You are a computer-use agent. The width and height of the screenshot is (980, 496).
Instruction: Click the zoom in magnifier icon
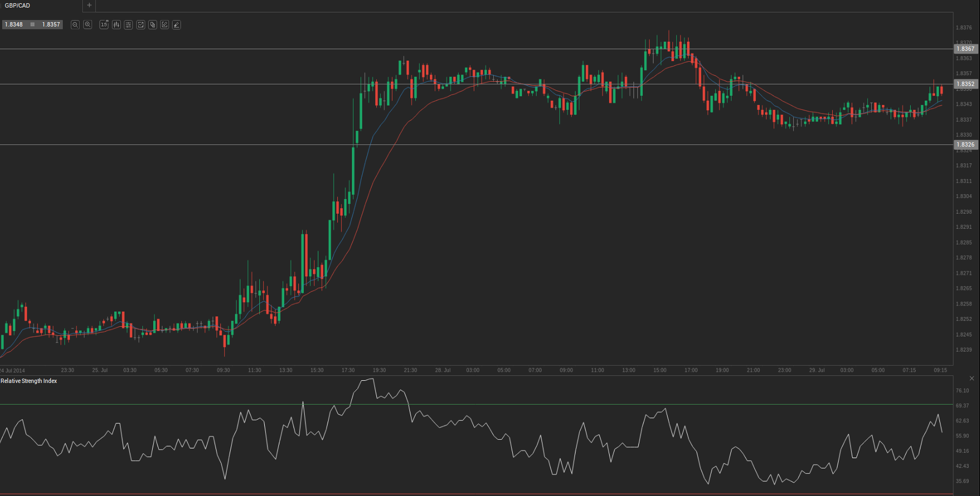pyautogui.click(x=88, y=25)
